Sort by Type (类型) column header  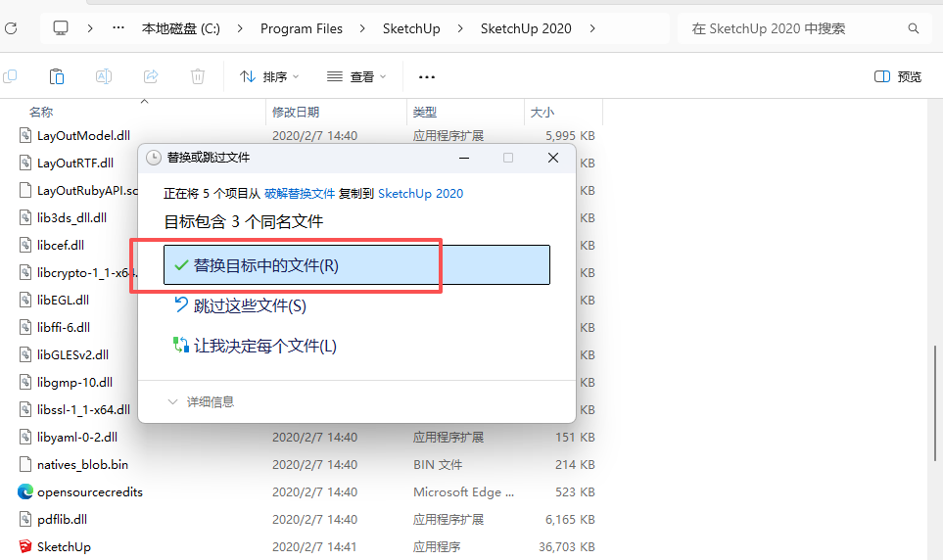[x=425, y=112]
